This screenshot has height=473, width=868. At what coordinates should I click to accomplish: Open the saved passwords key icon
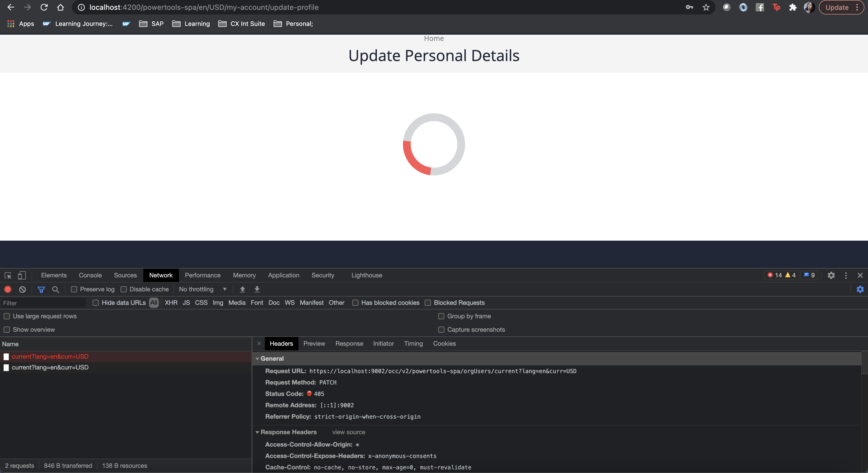(x=690, y=7)
